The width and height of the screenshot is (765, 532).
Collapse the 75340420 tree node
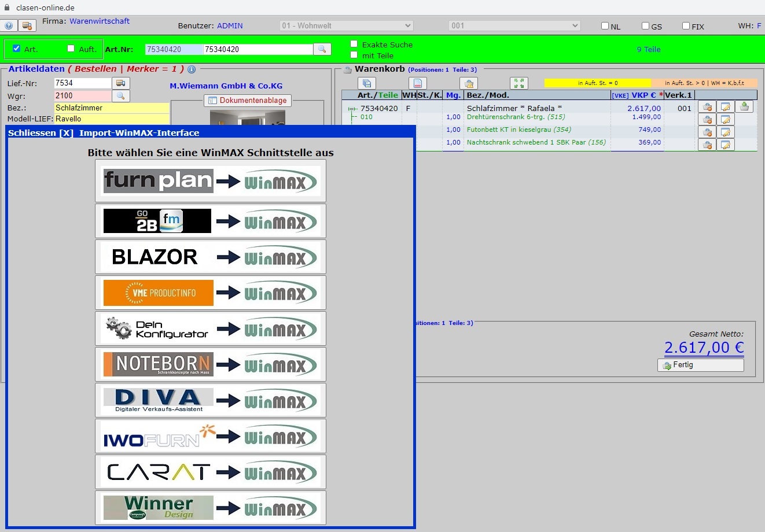tap(352, 109)
